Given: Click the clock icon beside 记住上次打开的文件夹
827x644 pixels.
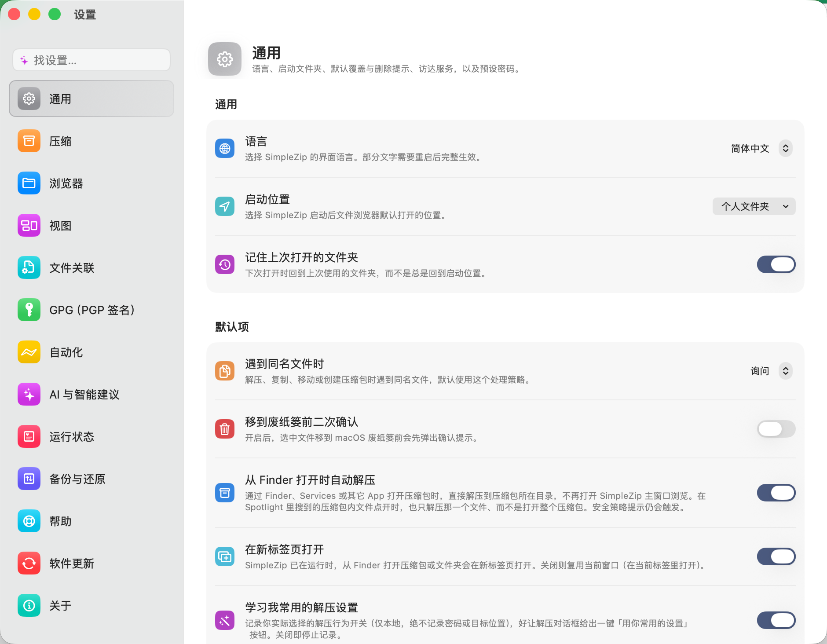Looking at the screenshot, I should (225, 264).
